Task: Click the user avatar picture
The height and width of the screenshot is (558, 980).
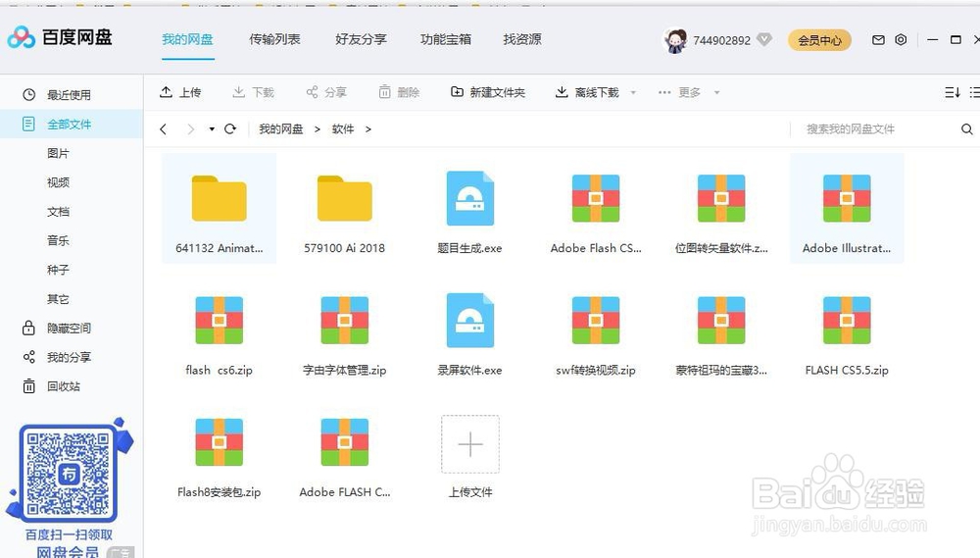Action: click(675, 40)
